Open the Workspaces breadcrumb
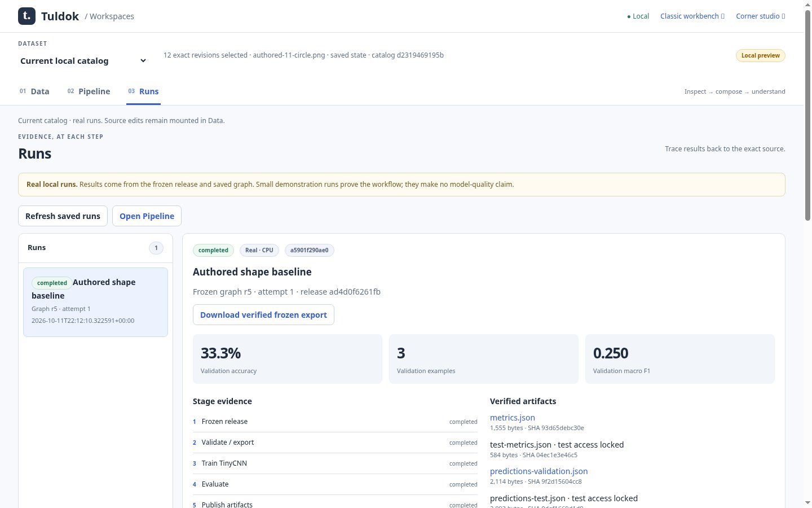812x508 pixels. pyautogui.click(x=112, y=16)
